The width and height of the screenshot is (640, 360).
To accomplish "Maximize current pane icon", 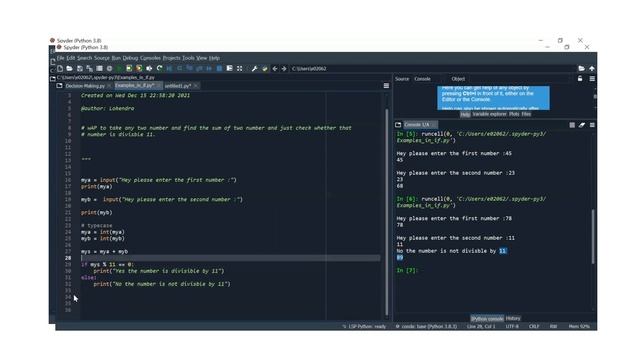I will click(240, 69).
